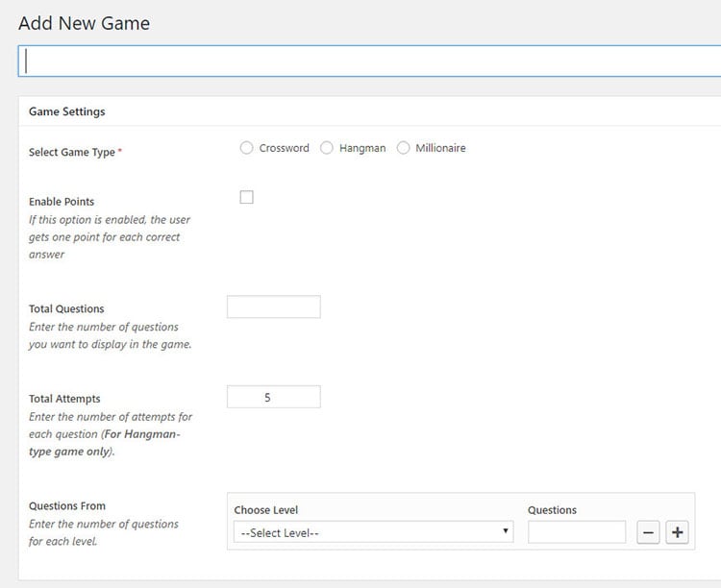Click the Select Game Type label
The image size is (721, 588).
[x=72, y=153]
